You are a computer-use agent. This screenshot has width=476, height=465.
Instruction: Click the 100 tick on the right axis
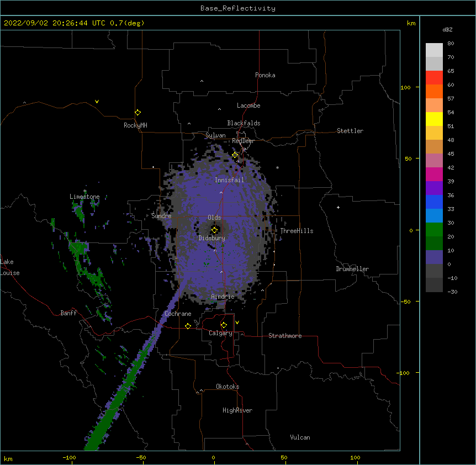(405, 87)
